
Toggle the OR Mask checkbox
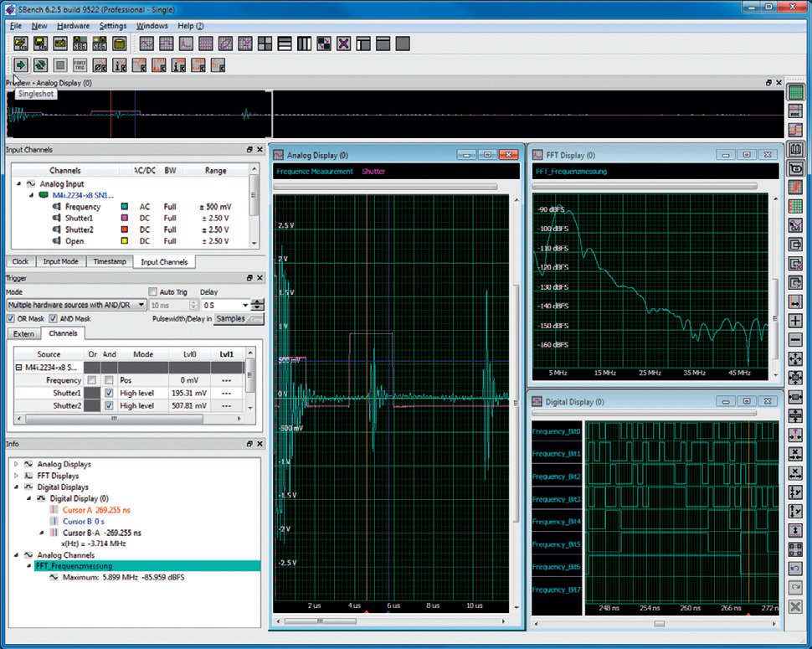pyautogui.click(x=11, y=319)
